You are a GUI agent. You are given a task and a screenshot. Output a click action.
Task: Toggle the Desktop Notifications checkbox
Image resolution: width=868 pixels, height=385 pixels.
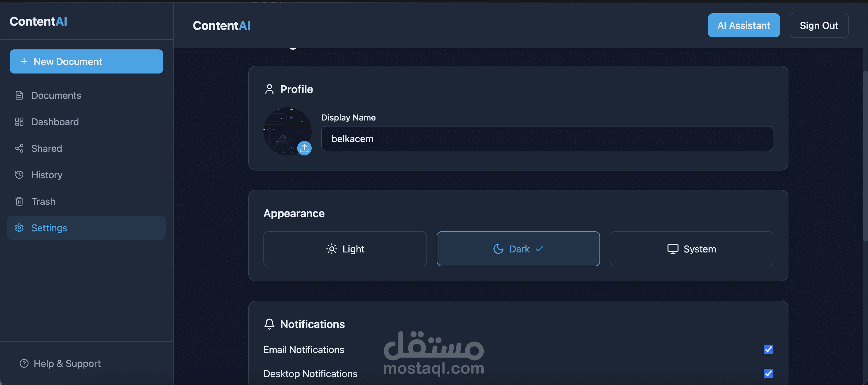[768, 374]
